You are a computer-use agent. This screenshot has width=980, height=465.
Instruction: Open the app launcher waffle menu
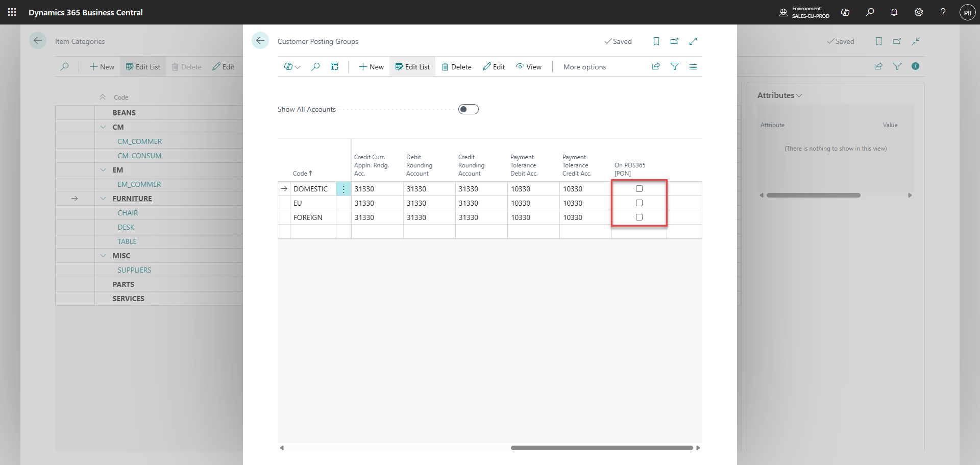[12, 12]
